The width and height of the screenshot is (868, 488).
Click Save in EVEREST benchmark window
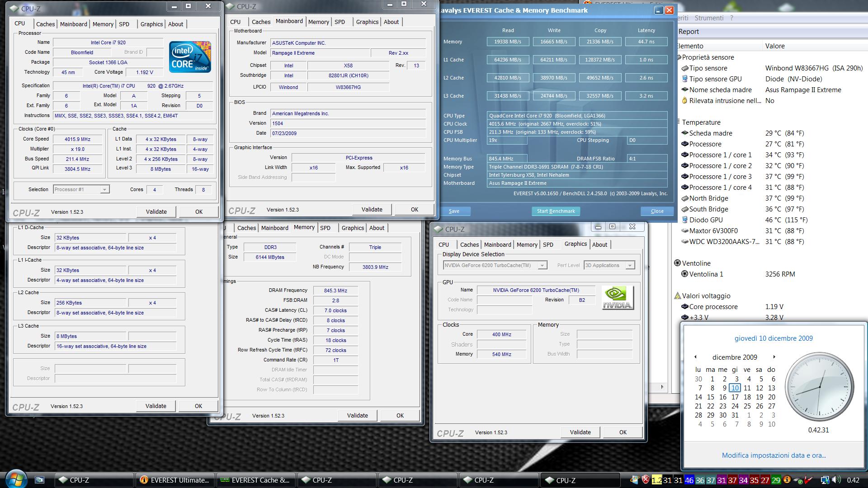(x=454, y=211)
